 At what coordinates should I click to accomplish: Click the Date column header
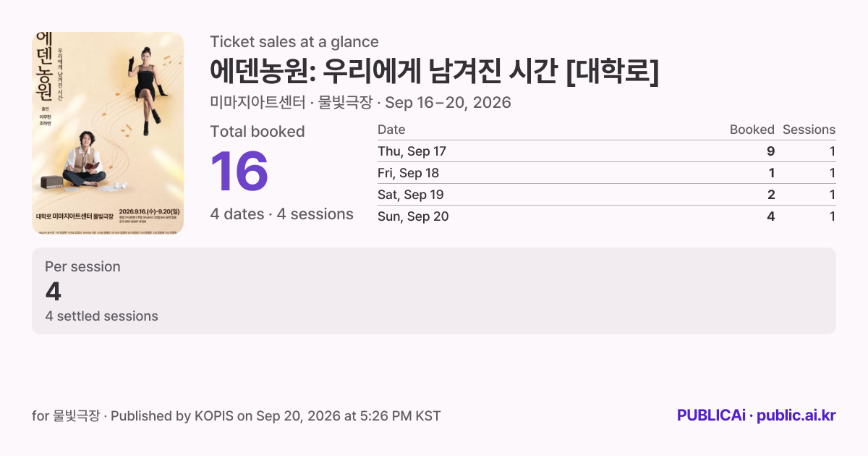(391, 130)
